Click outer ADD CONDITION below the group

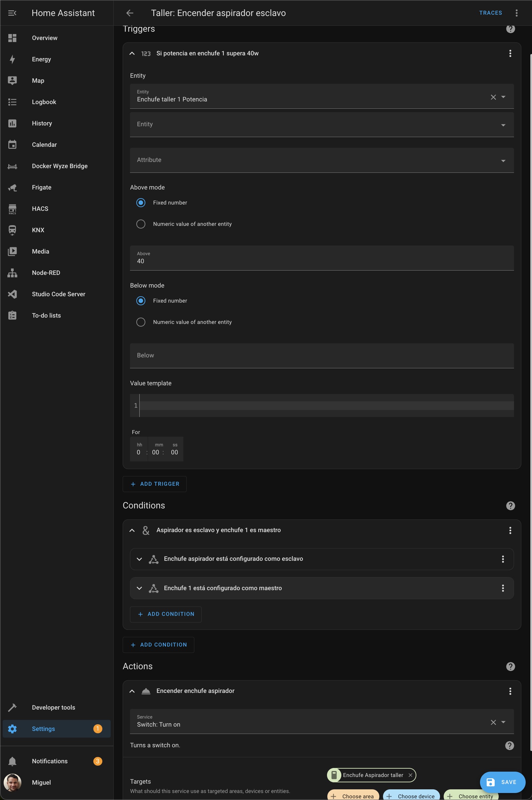pyautogui.click(x=158, y=645)
